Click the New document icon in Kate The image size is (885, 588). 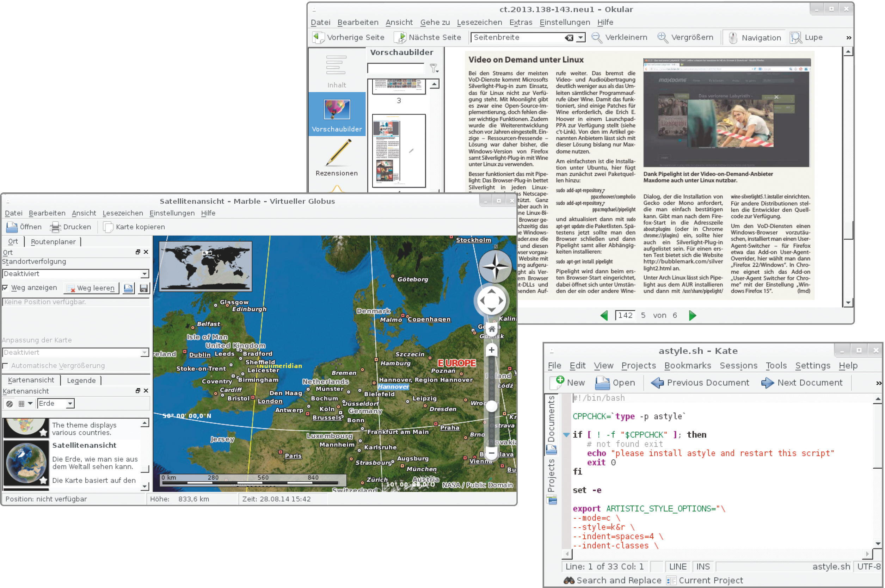coord(557,383)
